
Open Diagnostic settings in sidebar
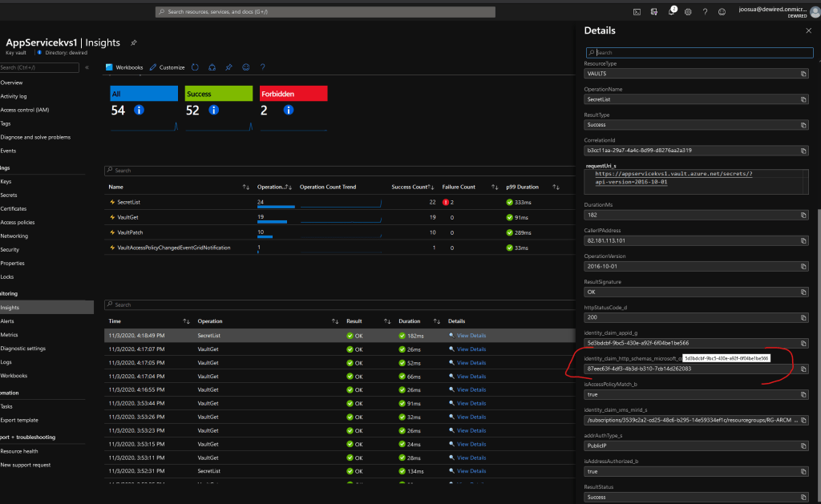pyautogui.click(x=23, y=349)
